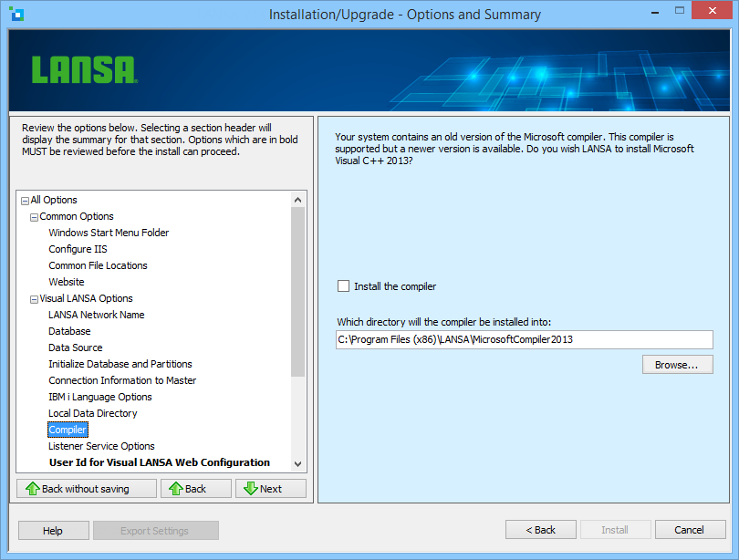Cancel the installation

[690, 530]
